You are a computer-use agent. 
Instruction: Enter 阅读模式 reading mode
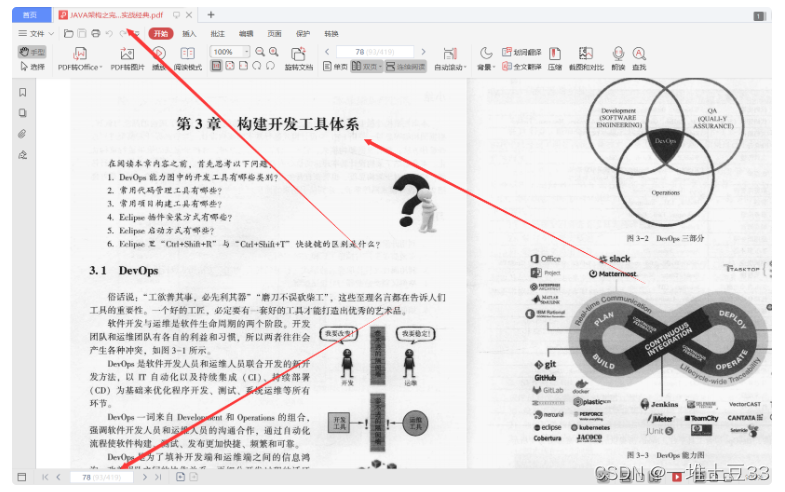point(188,59)
